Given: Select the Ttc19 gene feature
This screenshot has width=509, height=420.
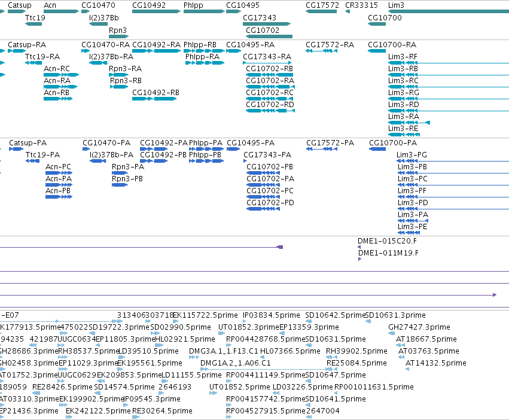Looking at the screenshot, I should point(33,24).
